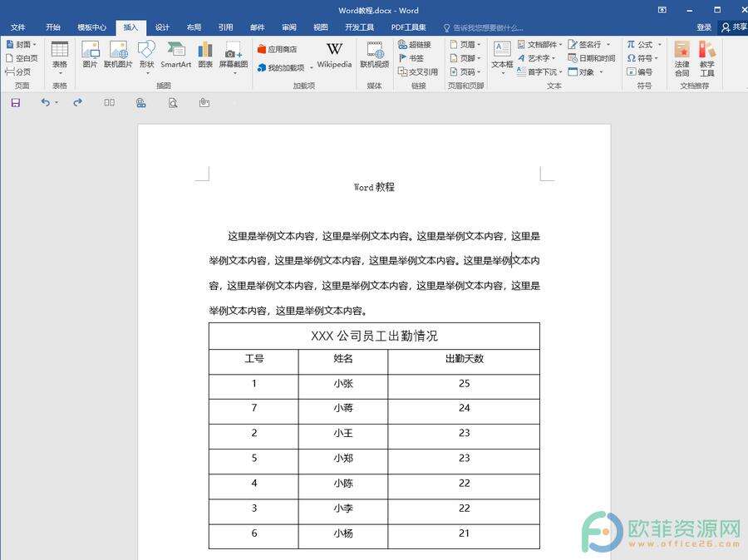Click the table title XXX 公司员工出勤情况
Viewport: 748px width, 560px height.
374,336
